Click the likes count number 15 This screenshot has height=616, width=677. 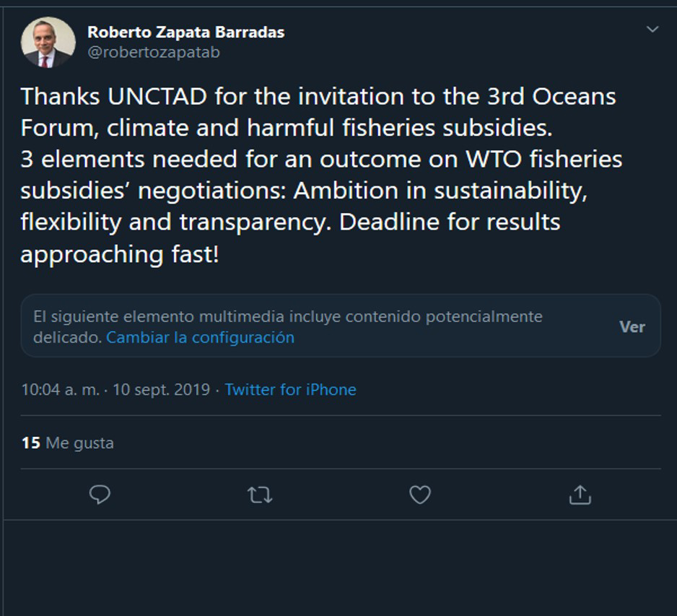click(x=30, y=443)
